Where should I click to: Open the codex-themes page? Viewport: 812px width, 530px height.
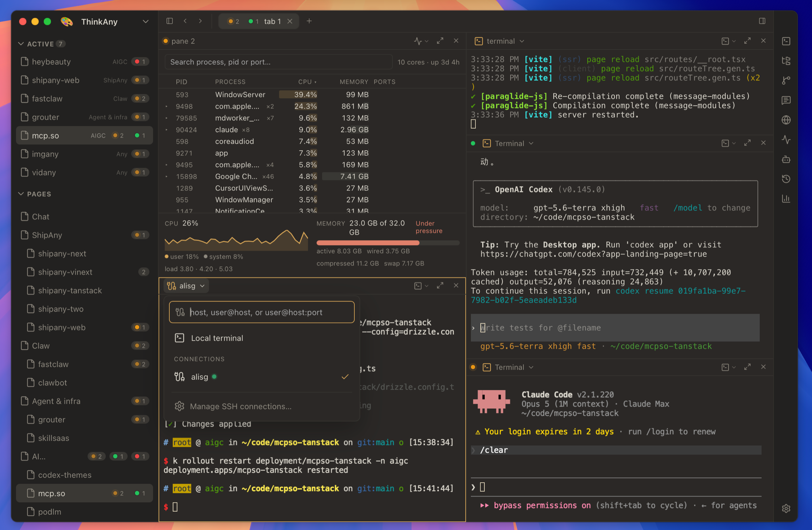84,475
